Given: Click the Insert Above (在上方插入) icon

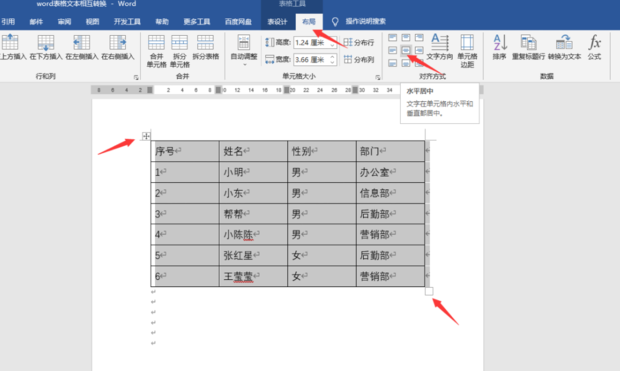Looking at the screenshot, I should pos(10,42).
